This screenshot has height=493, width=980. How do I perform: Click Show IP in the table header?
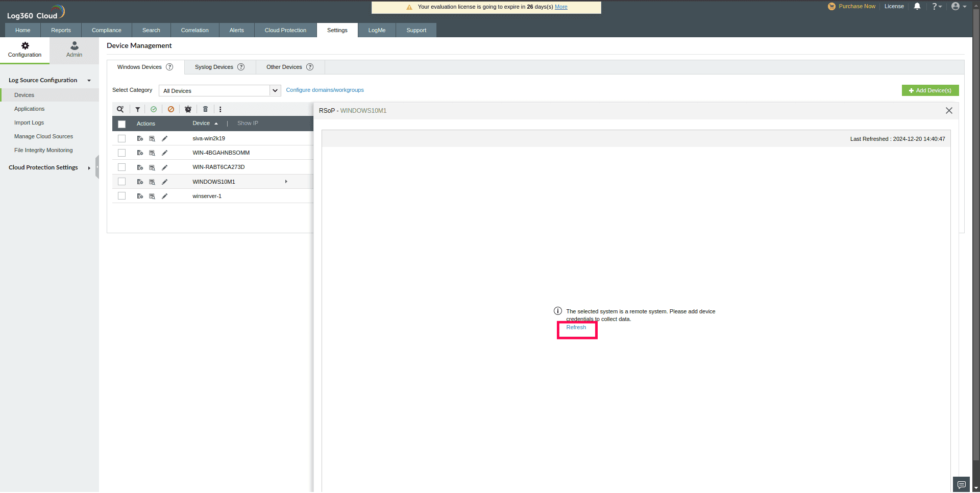248,124
